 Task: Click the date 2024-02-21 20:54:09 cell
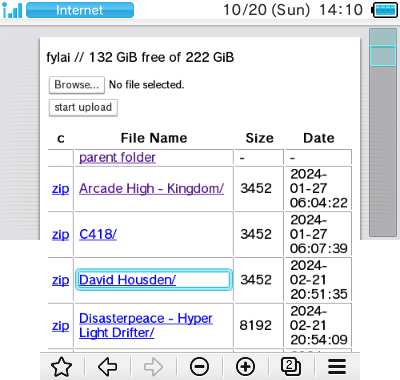tap(319, 326)
